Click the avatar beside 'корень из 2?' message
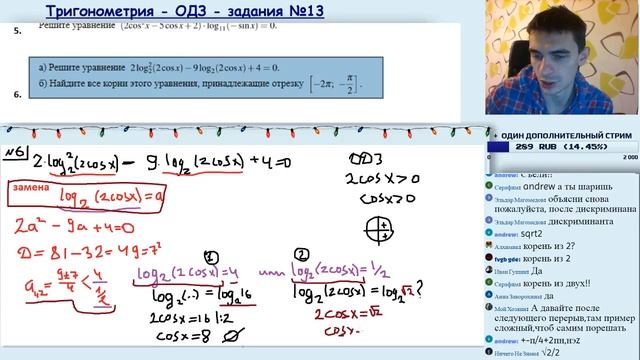The image size is (640, 360). (489, 245)
